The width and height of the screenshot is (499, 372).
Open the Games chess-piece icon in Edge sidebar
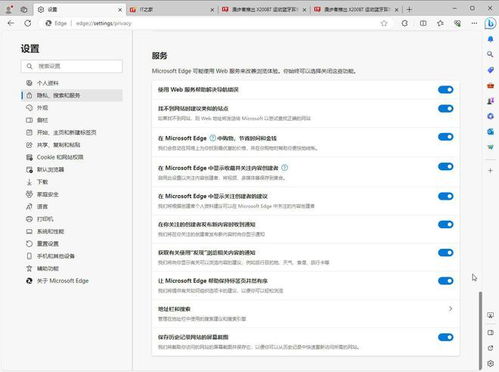click(490, 101)
